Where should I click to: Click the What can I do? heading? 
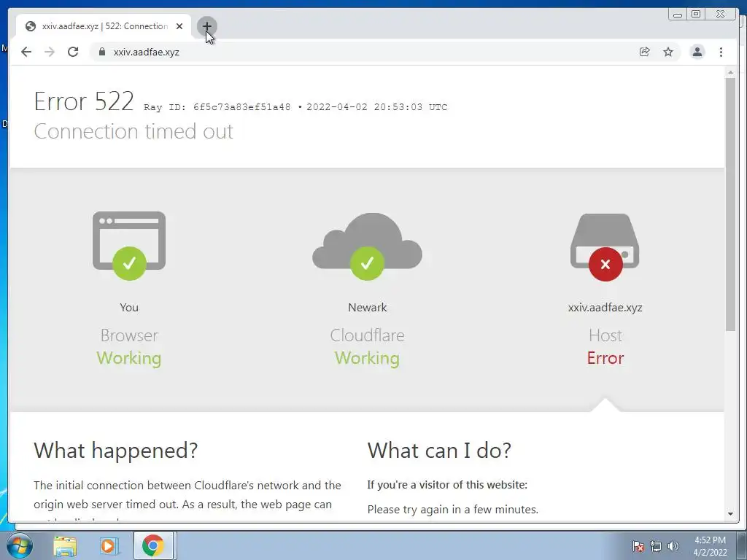coord(439,450)
